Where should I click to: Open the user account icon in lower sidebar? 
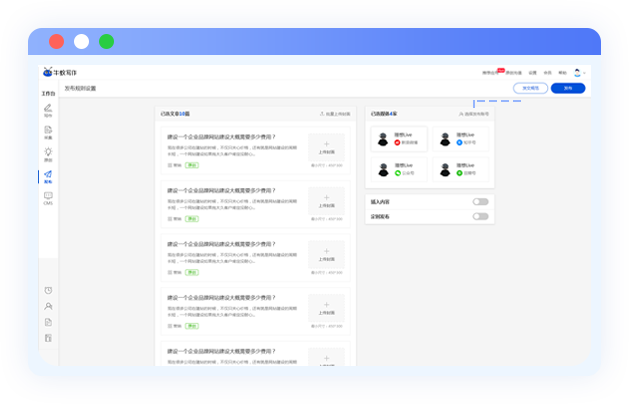pos(48,306)
